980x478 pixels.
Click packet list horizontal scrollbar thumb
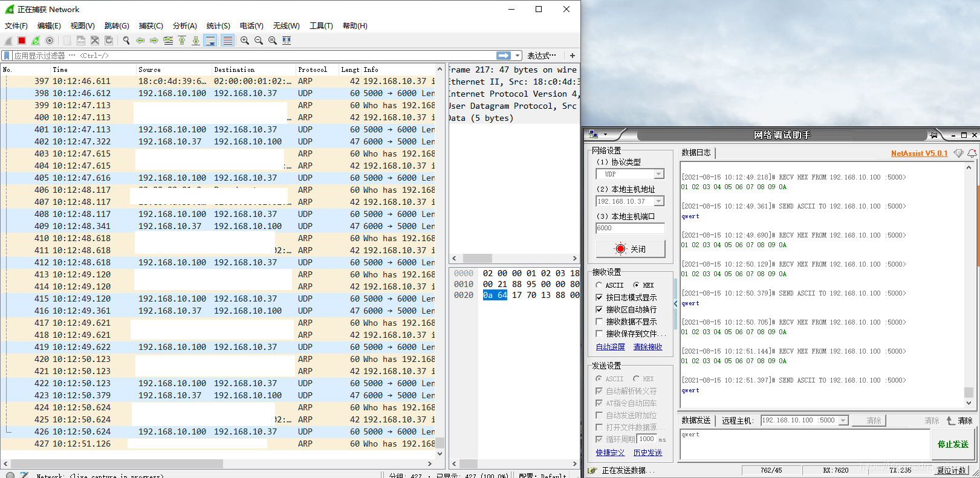pyautogui.click(x=116, y=463)
